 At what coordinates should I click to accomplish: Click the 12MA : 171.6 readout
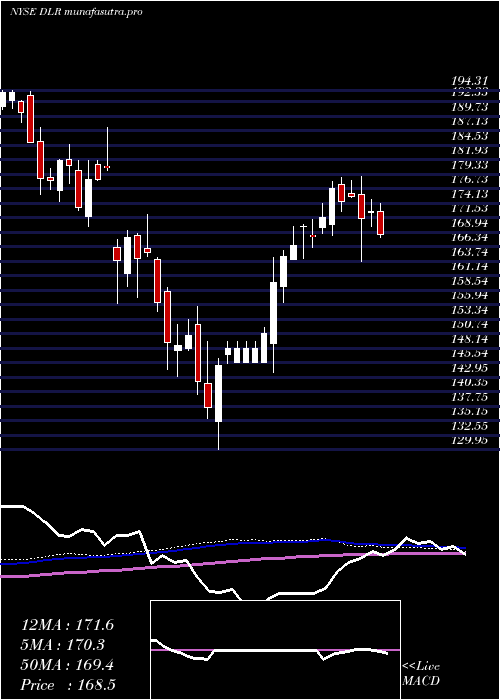(67, 625)
